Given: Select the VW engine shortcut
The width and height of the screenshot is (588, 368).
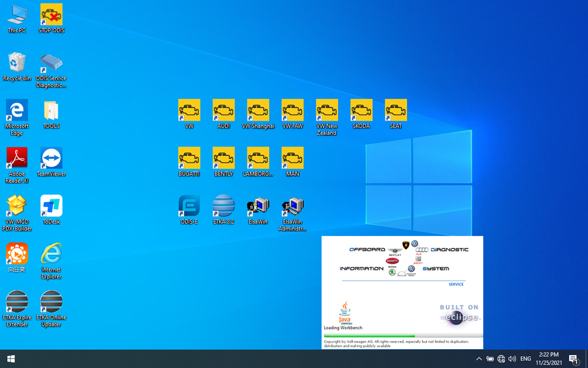Looking at the screenshot, I should (x=189, y=115).
